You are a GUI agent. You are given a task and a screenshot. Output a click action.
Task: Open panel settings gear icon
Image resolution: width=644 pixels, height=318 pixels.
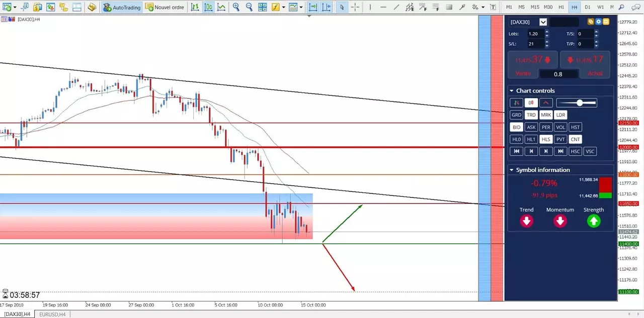(x=599, y=22)
